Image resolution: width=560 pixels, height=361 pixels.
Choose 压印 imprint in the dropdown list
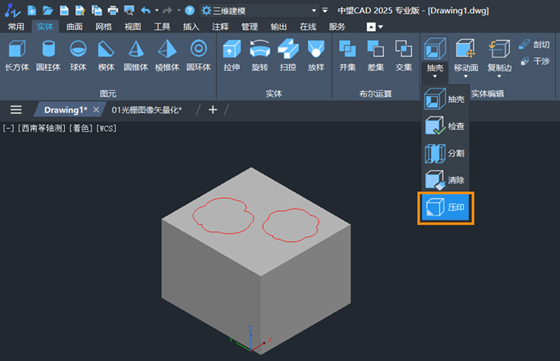click(x=446, y=207)
